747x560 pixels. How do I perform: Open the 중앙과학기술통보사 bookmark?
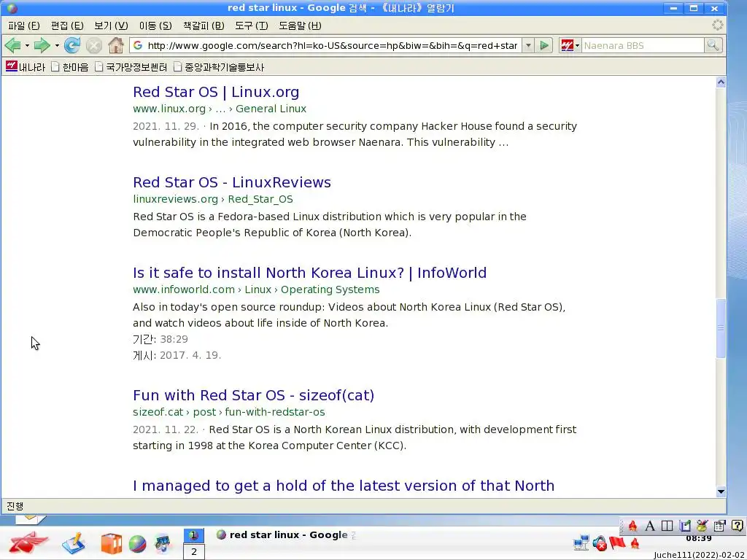pyautogui.click(x=218, y=67)
